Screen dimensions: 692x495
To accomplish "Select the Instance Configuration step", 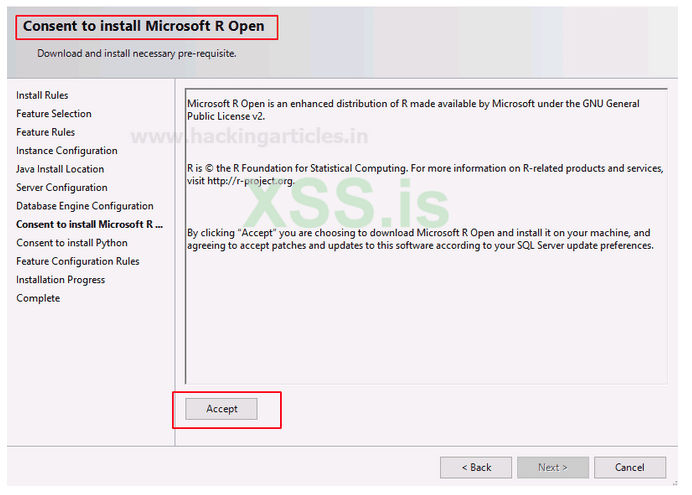I will coord(67,151).
